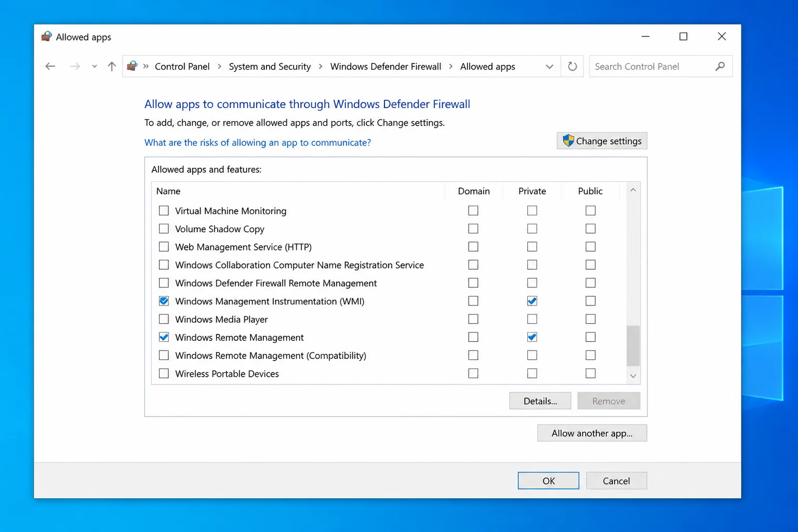Uncheck Windows Management Instrumentation (WMI) name checkbox
This screenshot has height=532, width=798.
(164, 301)
